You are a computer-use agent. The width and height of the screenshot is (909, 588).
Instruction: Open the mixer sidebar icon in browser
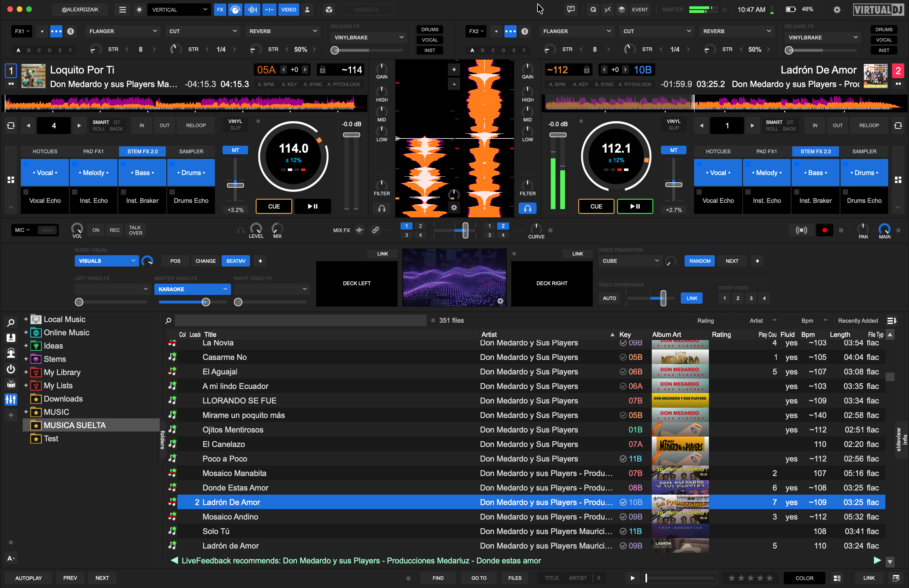click(11, 399)
